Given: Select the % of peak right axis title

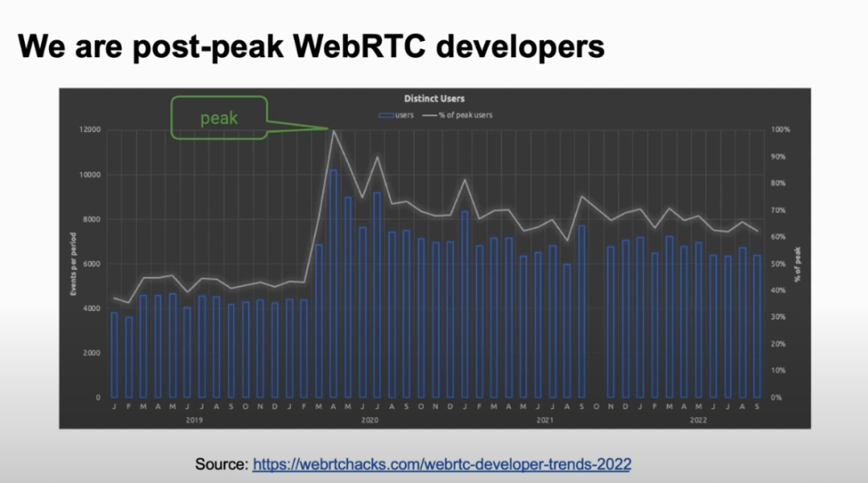Looking at the screenshot, I should click(x=797, y=264).
